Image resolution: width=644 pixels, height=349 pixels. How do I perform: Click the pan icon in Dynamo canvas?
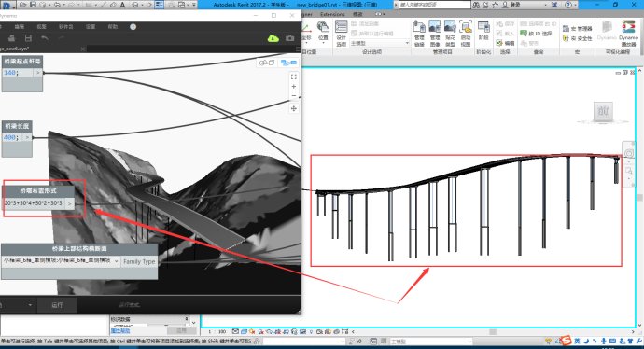294,108
